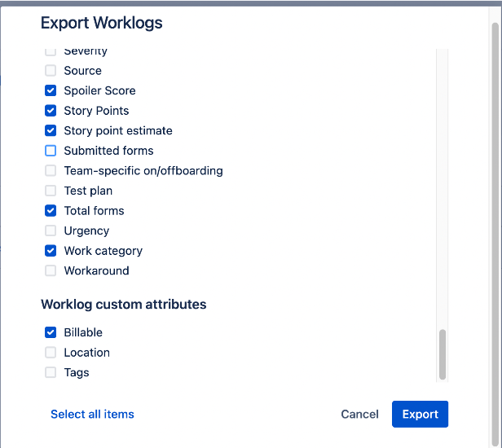Tick the Test plan checkbox
This screenshot has height=448, width=502.
[x=51, y=191]
